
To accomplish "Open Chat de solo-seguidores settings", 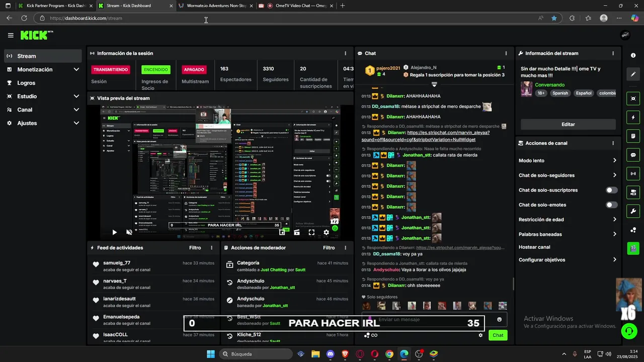I will (568, 175).
